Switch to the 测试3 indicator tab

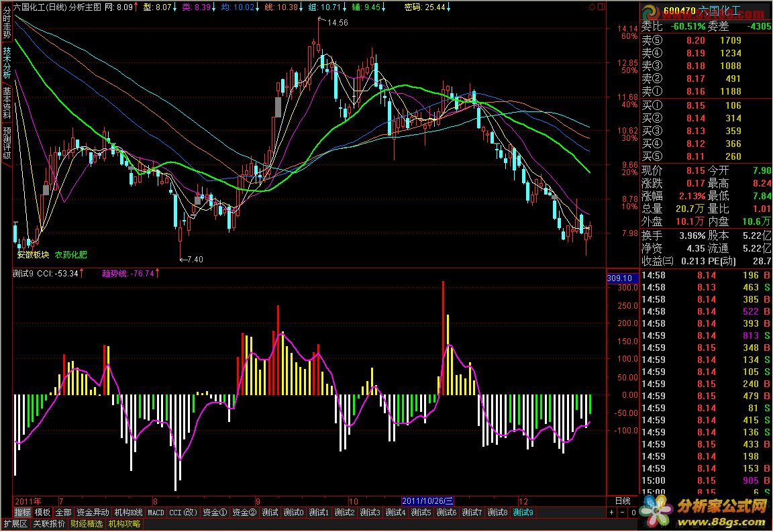pos(370,513)
